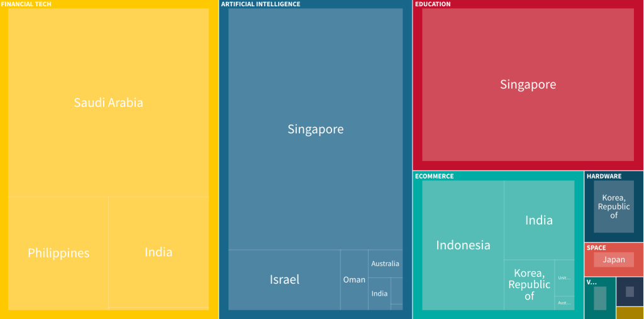Select Singapore block in Education

point(528,84)
